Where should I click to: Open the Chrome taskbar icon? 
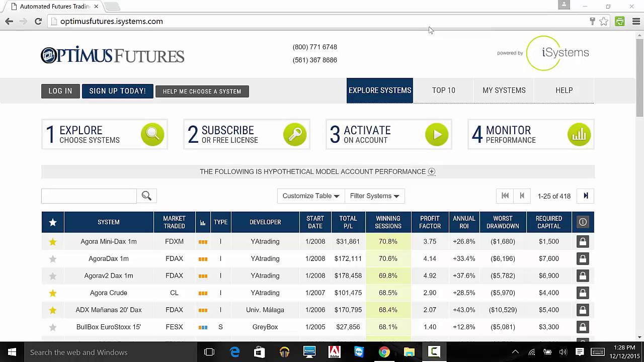[384, 352]
